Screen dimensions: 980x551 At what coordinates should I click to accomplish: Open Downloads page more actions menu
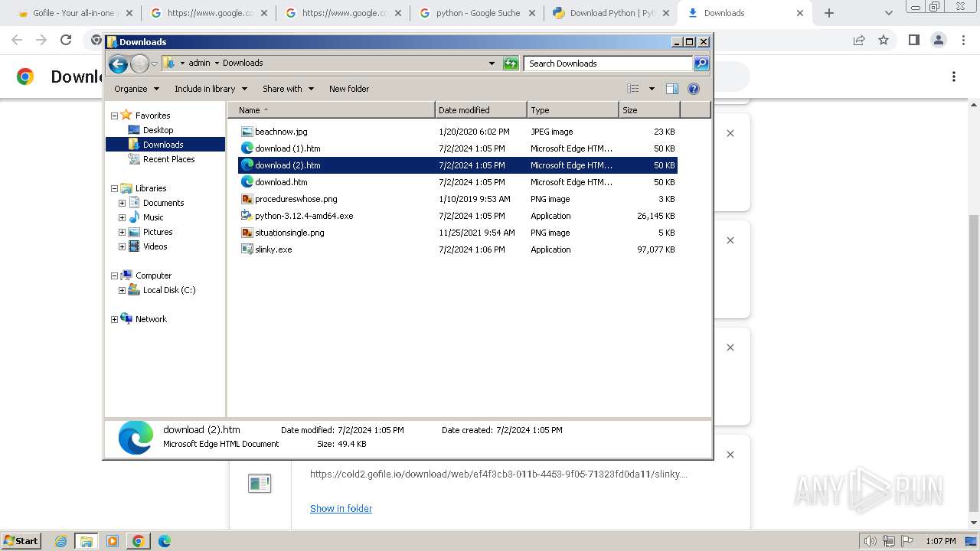click(954, 77)
